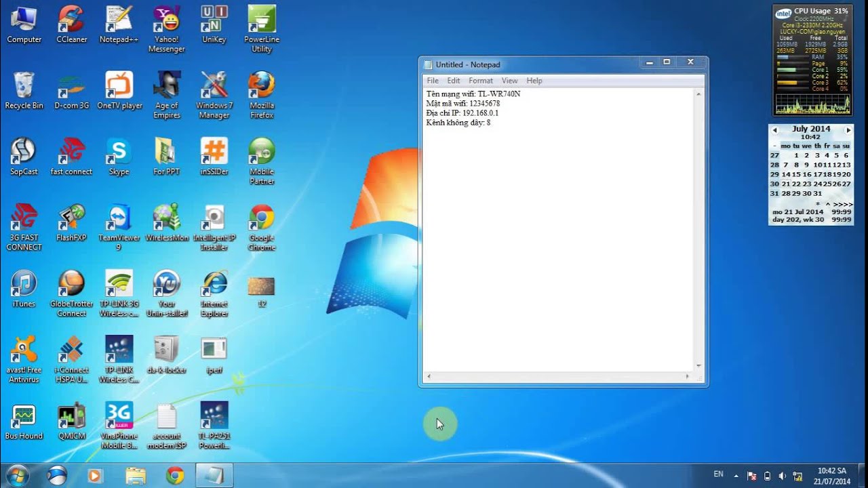Open the For PPT folder icon
This screenshot has height=488, width=868.
click(166, 157)
